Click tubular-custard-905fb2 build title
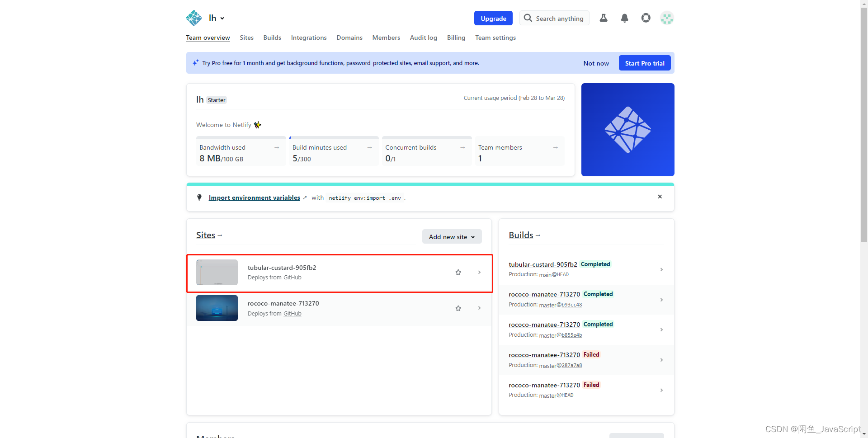868x438 pixels. (x=543, y=264)
